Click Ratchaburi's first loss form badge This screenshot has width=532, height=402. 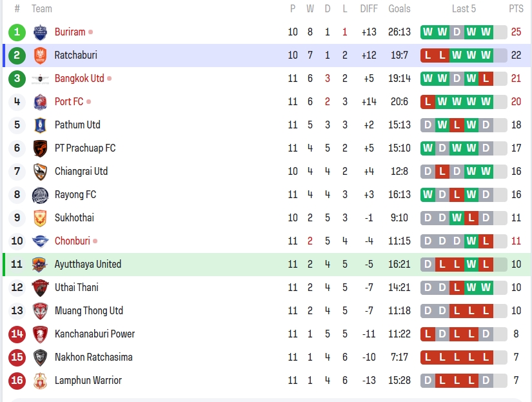tap(428, 55)
